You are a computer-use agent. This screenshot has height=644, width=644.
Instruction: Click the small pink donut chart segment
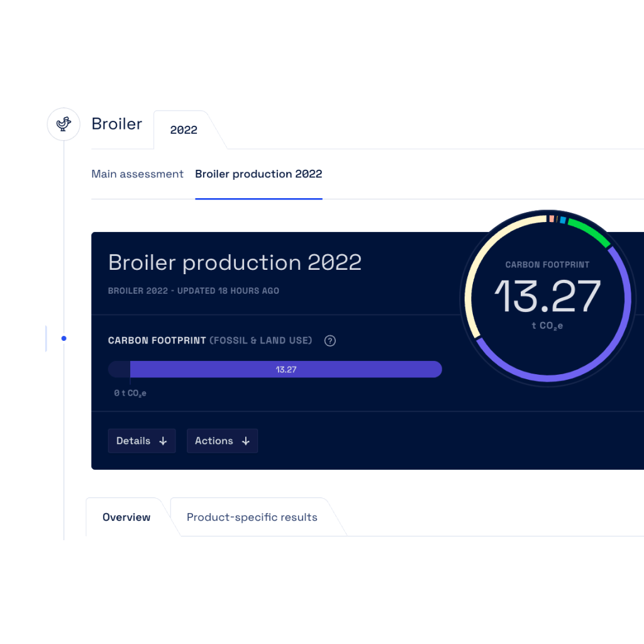pos(552,219)
